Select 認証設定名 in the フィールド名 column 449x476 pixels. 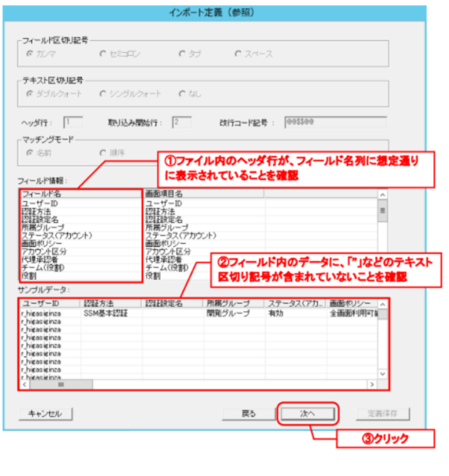[40, 219]
